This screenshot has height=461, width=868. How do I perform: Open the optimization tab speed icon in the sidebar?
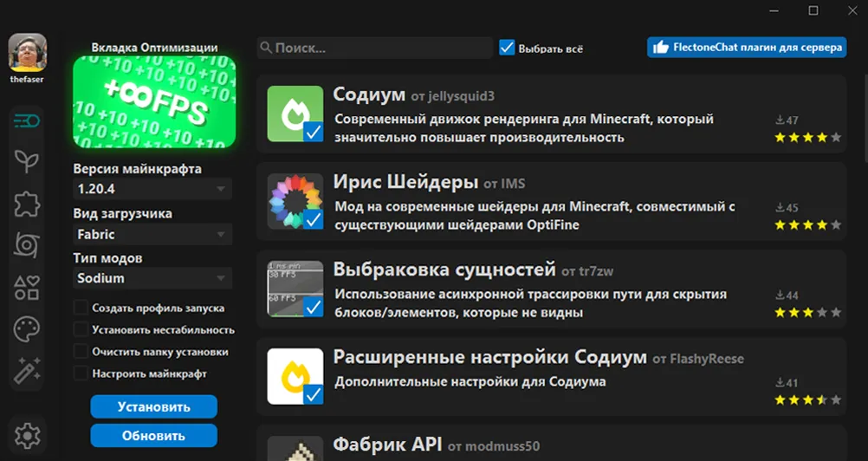pos(28,120)
